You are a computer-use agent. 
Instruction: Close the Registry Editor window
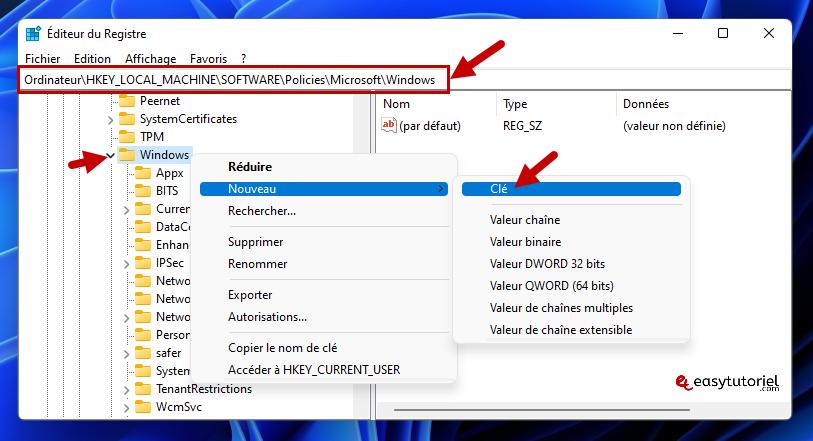(x=768, y=33)
